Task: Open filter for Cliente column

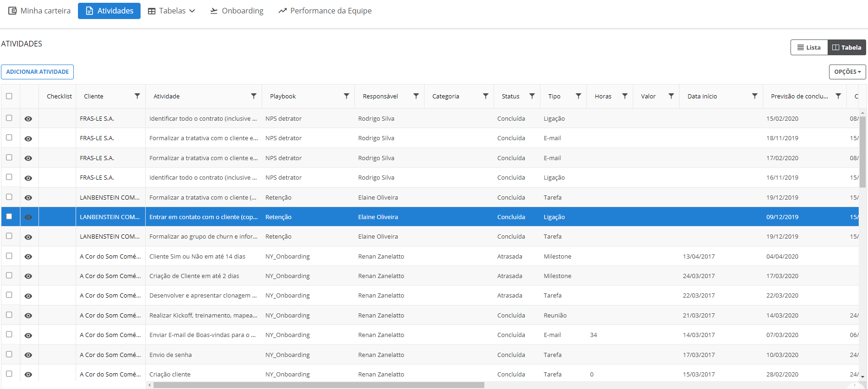Action: pos(137,96)
